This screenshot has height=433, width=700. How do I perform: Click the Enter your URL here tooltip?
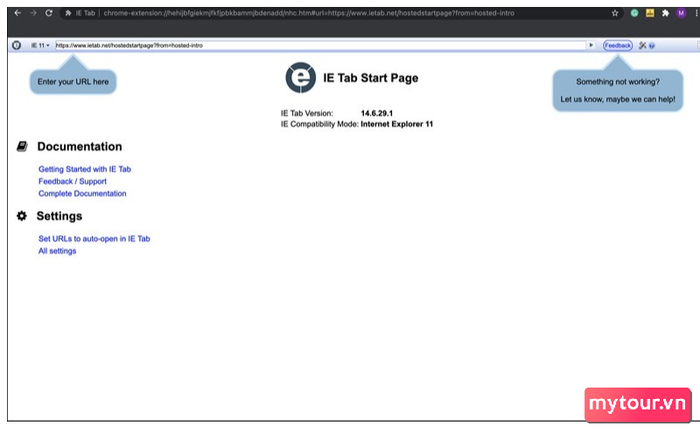click(x=73, y=82)
